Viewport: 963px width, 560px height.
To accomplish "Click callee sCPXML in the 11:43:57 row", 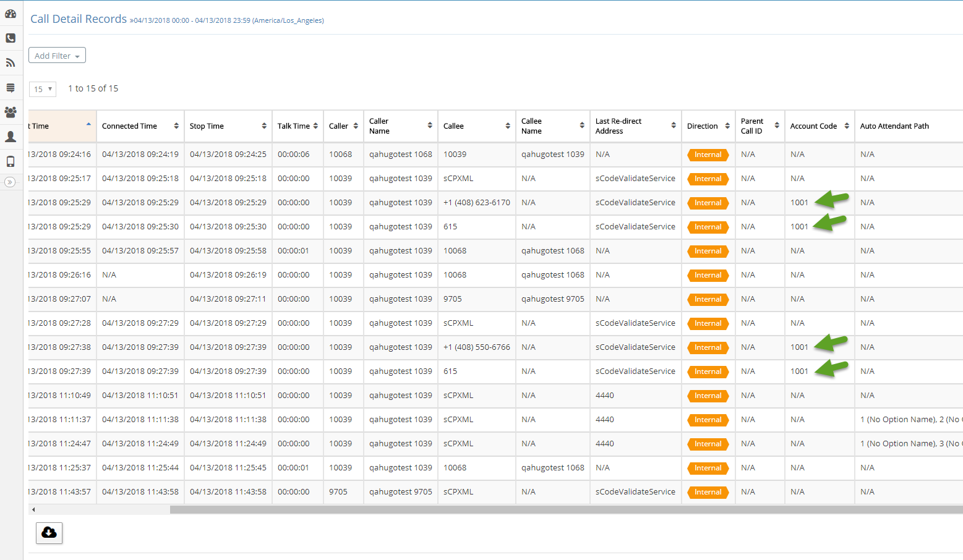I will [458, 492].
